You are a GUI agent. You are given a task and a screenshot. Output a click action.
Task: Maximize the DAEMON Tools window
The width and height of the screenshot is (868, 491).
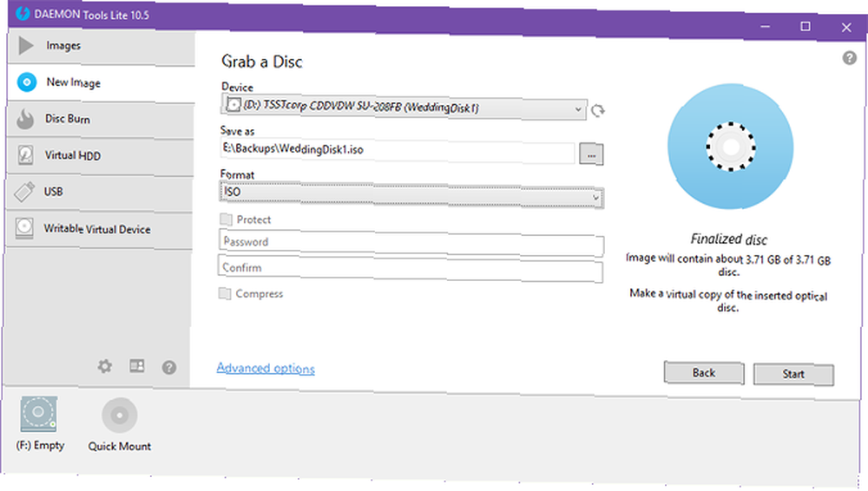pyautogui.click(x=806, y=27)
